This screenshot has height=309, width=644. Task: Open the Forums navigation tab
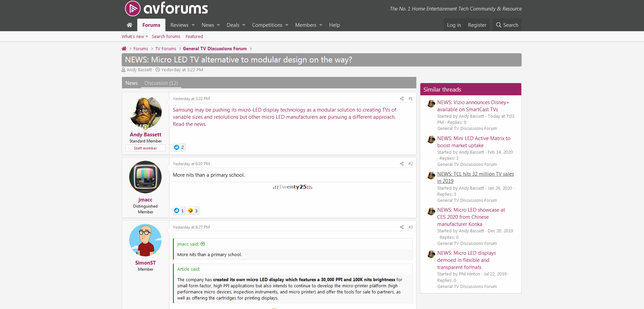(x=151, y=25)
